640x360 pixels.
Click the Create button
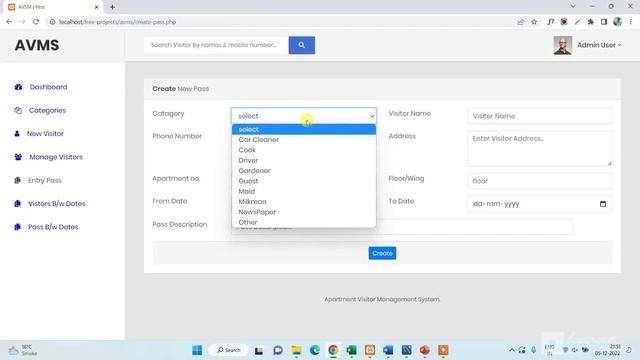(382, 253)
